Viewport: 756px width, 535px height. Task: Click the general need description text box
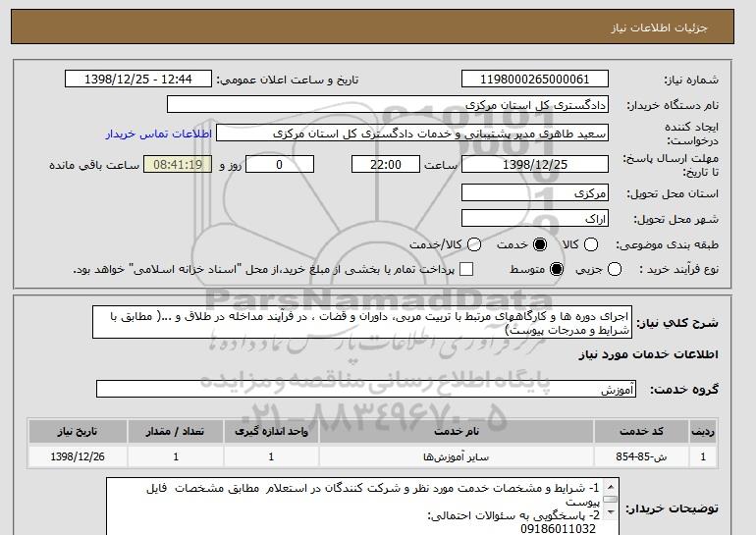pyautogui.click(x=362, y=322)
